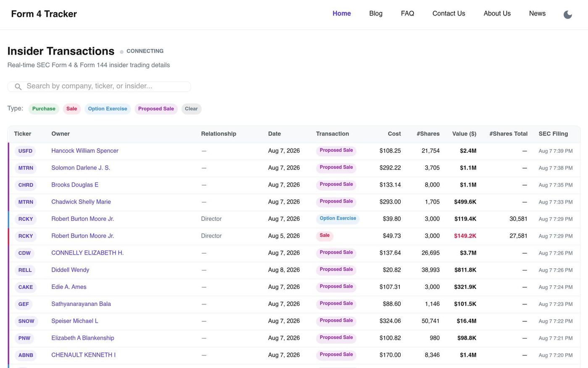Open the Blog menu item
The width and height of the screenshot is (588, 368).
pos(376,13)
